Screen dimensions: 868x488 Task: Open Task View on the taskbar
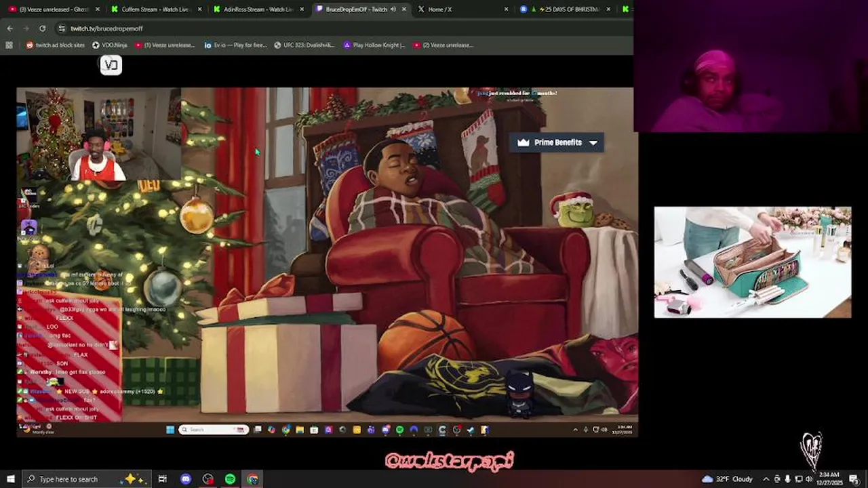[x=163, y=479]
